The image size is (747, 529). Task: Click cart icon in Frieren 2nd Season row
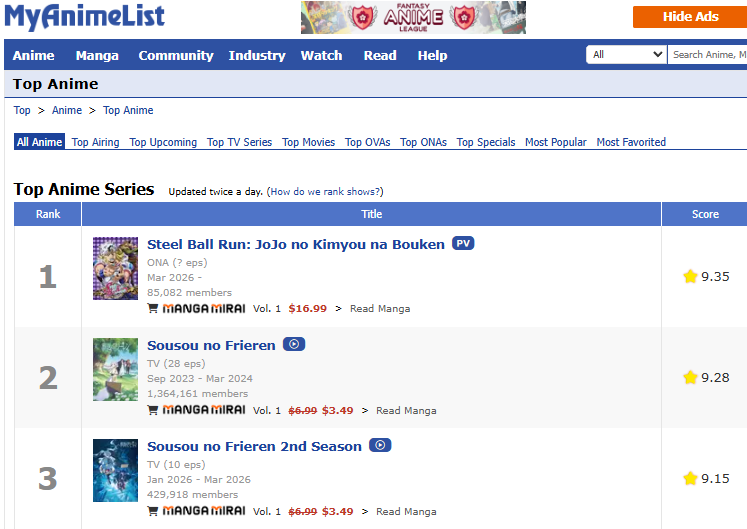click(x=152, y=511)
